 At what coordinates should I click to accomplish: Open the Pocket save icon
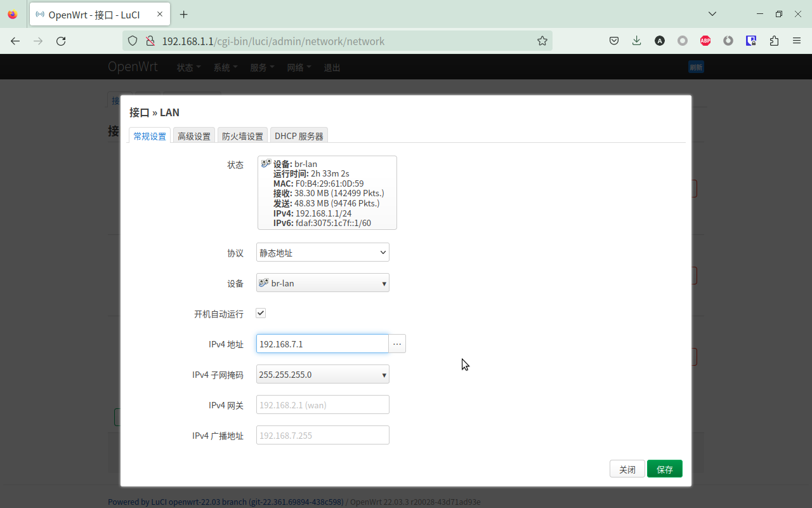614,41
